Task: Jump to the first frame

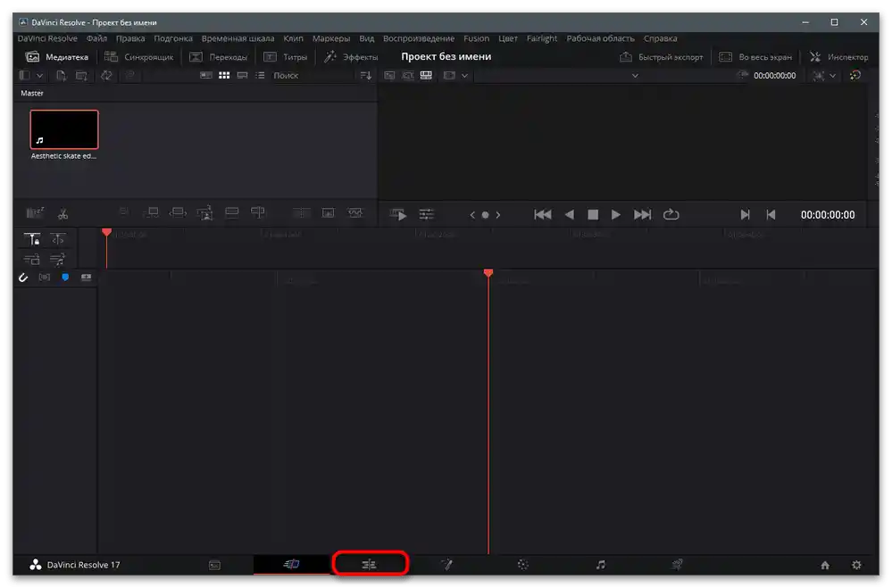Action: pyautogui.click(x=543, y=214)
